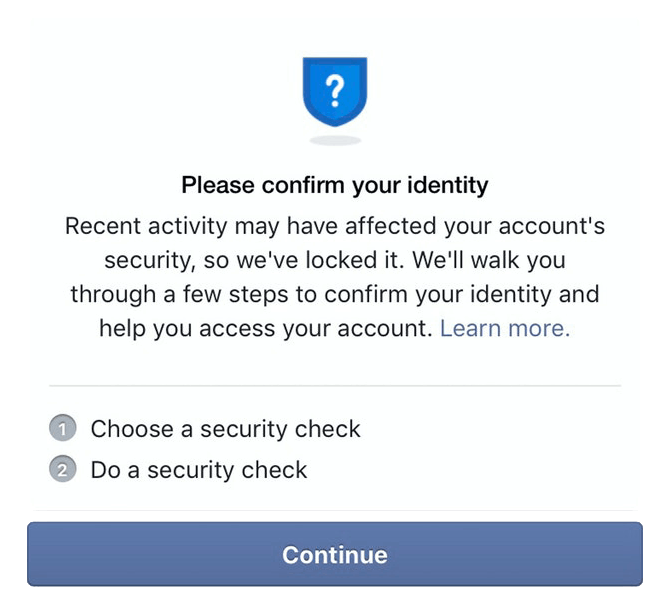Click "affected your account's" in the description

coord(475,227)
